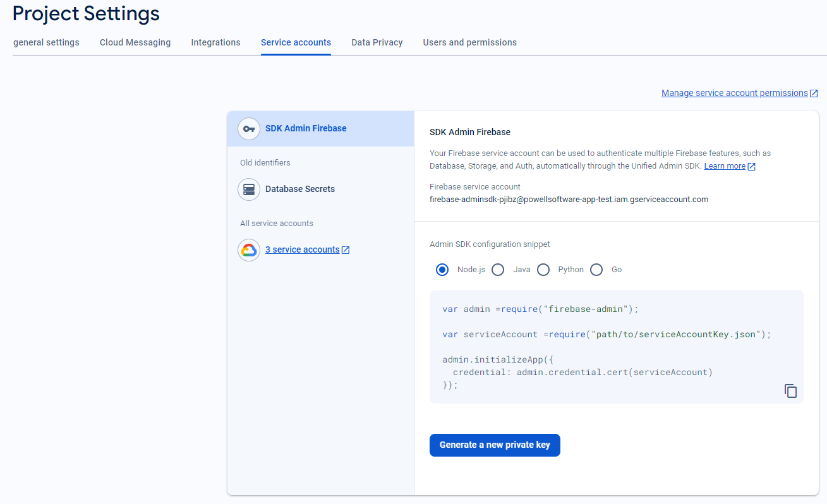Click the serviceAccountKey.json code line
The image size is (827, 504).
[607, 334]
